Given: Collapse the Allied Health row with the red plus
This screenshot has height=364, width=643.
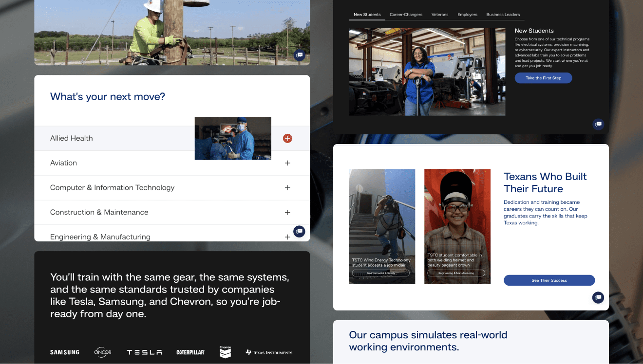Looking at the screenshot, I should click(x=287, y=138).
